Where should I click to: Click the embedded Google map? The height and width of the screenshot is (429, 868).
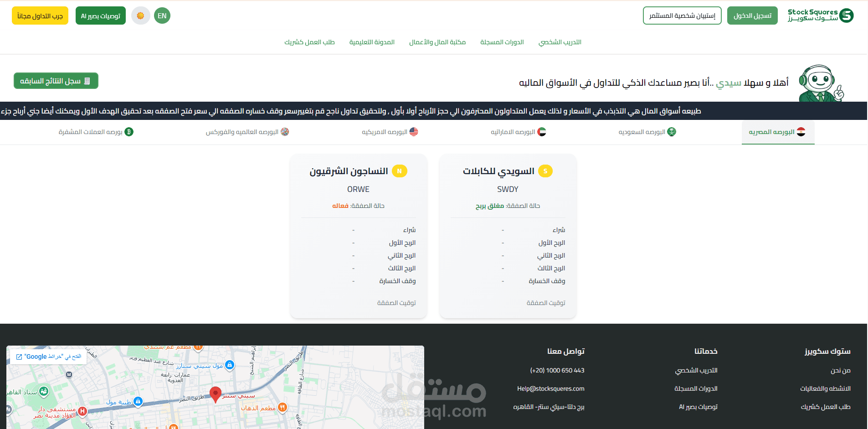tap(215, 387)
